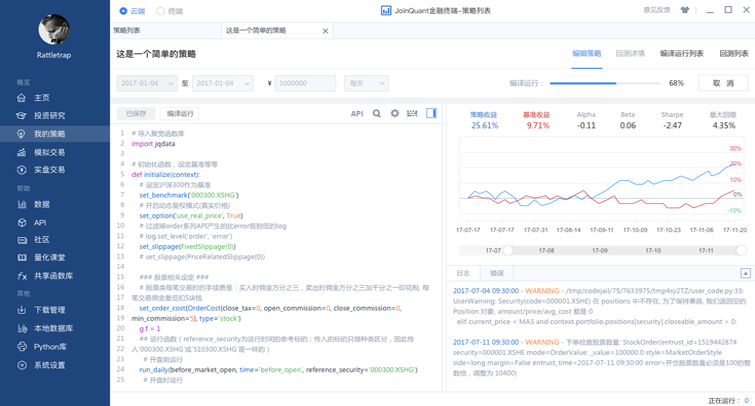
Task: Switch to 编辑策略 tab
Action: [x=586, y=53]
